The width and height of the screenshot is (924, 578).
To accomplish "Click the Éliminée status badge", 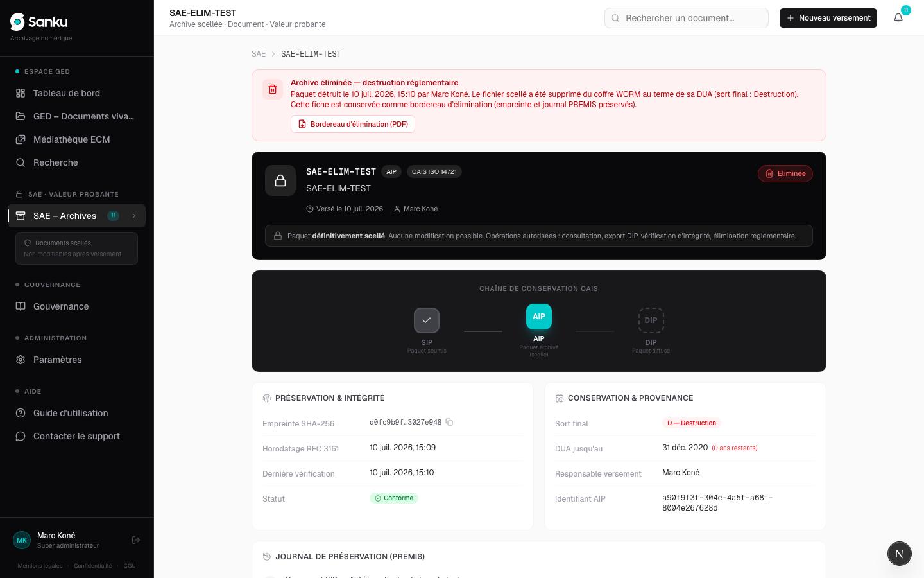I will [785, 173].
